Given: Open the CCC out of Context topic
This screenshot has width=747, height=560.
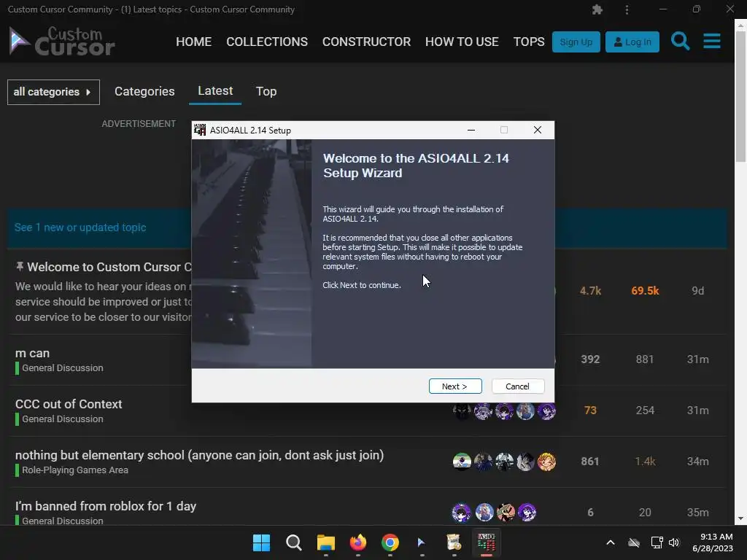Looking at the screenshot, I should point(69,404).
